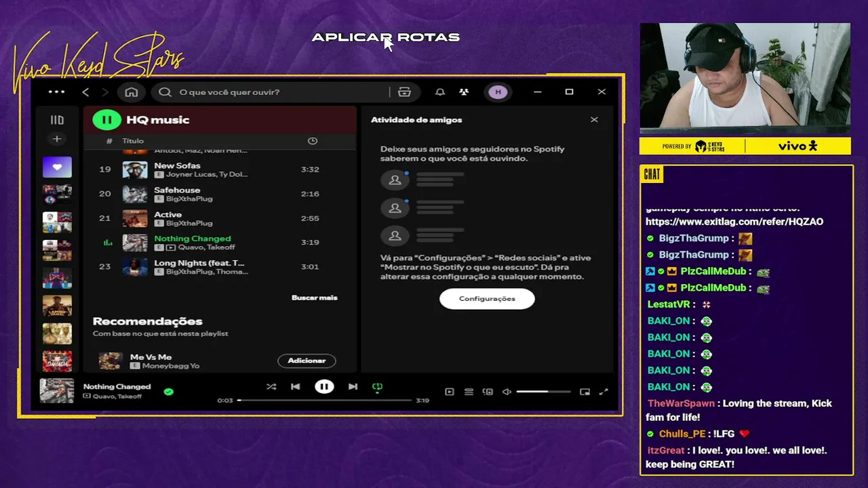Click the 'Buscar mais' link
Screen dimensions: 868x488
click(314, 298)
